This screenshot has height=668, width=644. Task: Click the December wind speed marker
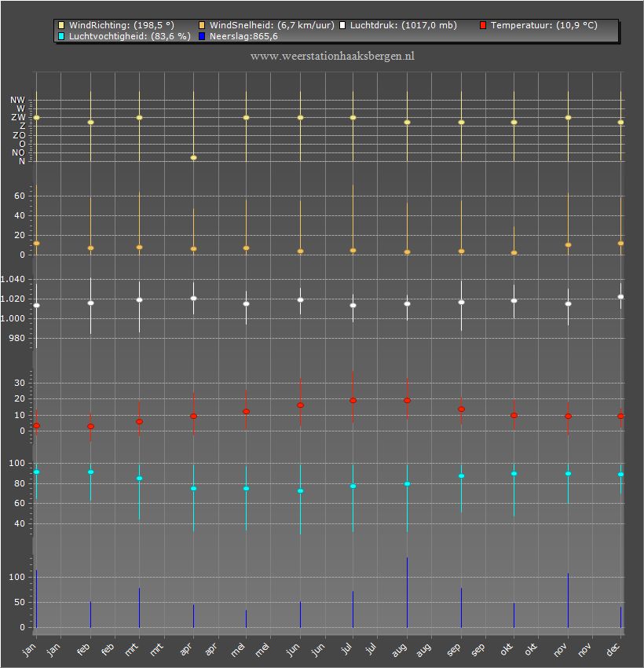(x=621, y=244)
